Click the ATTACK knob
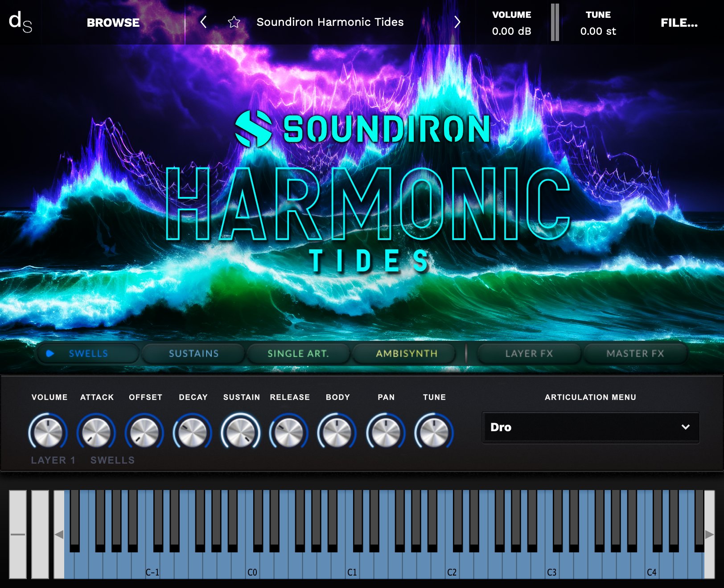This screenshot has height=588, width=724. tap(96, 432)
